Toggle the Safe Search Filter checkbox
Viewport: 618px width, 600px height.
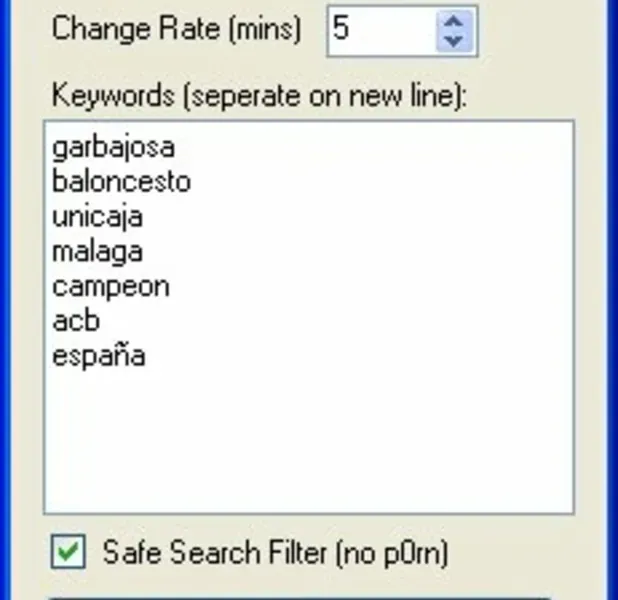click(x=68, y=551)
